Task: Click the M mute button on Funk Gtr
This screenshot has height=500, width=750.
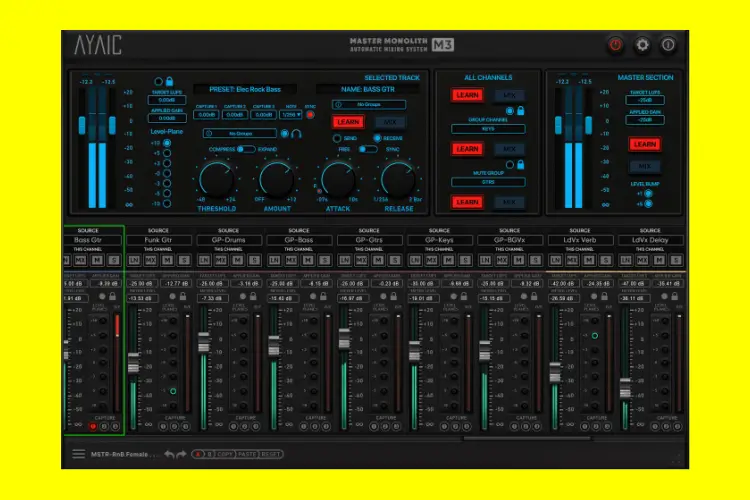Action: pos(167,260)
